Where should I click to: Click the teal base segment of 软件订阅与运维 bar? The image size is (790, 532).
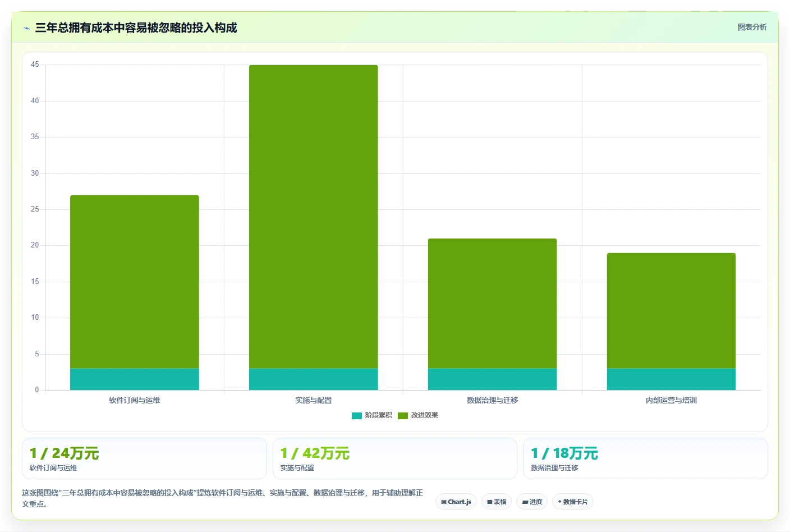click(x=135, y=379)
